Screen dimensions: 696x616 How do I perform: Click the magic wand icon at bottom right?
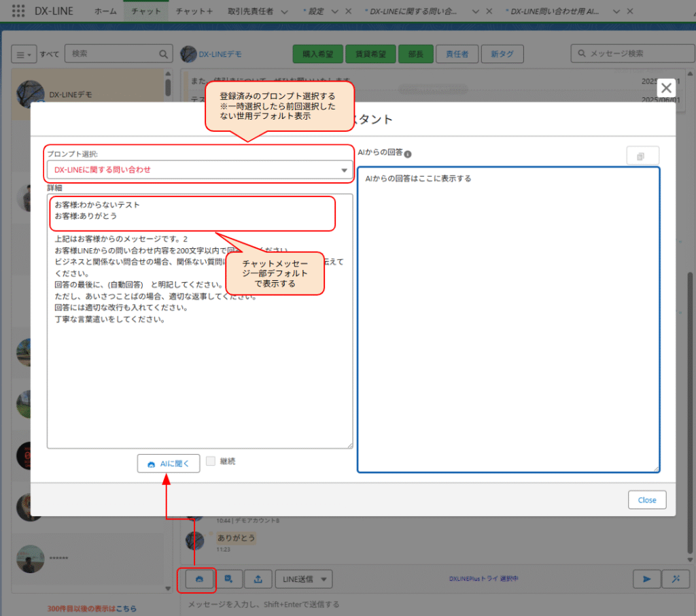click(675, 579)
